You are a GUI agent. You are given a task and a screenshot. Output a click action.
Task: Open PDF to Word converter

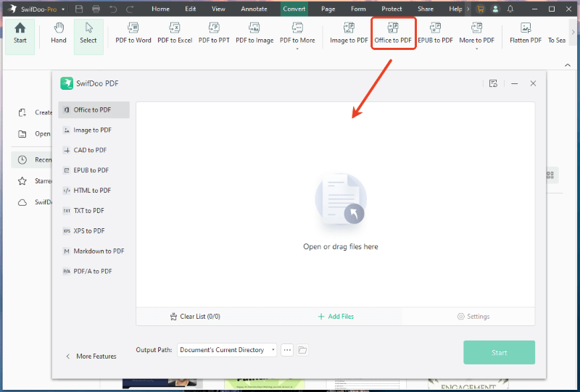pos(133,33)
